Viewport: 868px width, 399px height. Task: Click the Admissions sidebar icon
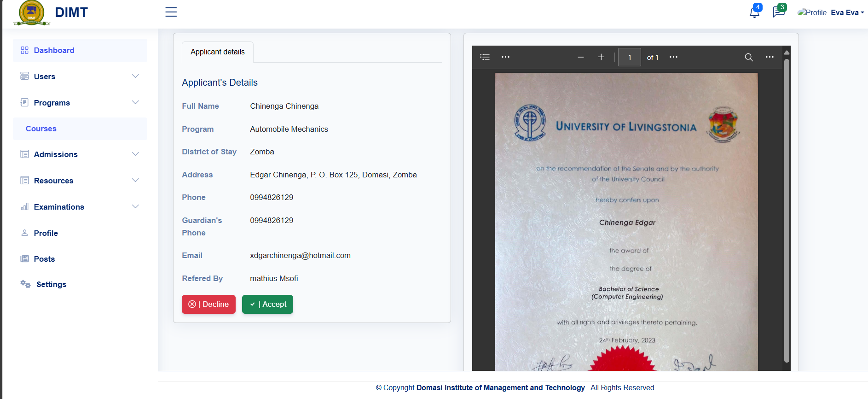24,154
